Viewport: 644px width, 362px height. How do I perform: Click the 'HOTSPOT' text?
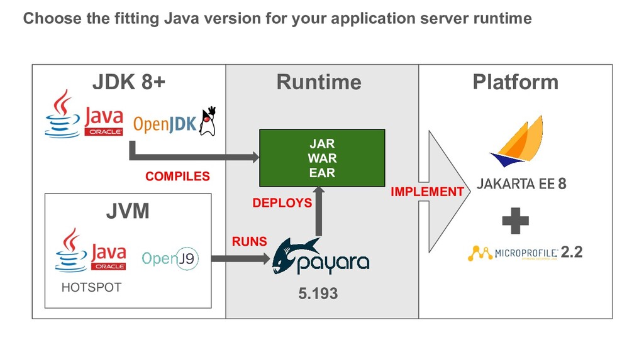pyautogui.click(x=91, y=287)
